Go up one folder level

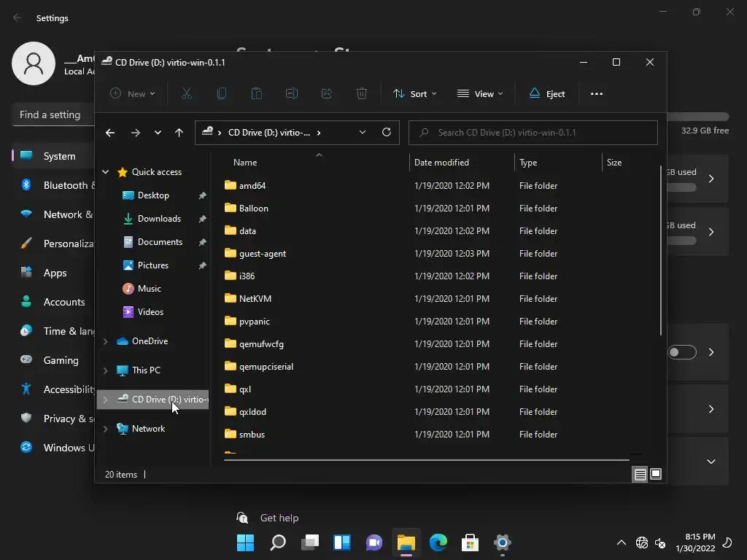point(179,133)
